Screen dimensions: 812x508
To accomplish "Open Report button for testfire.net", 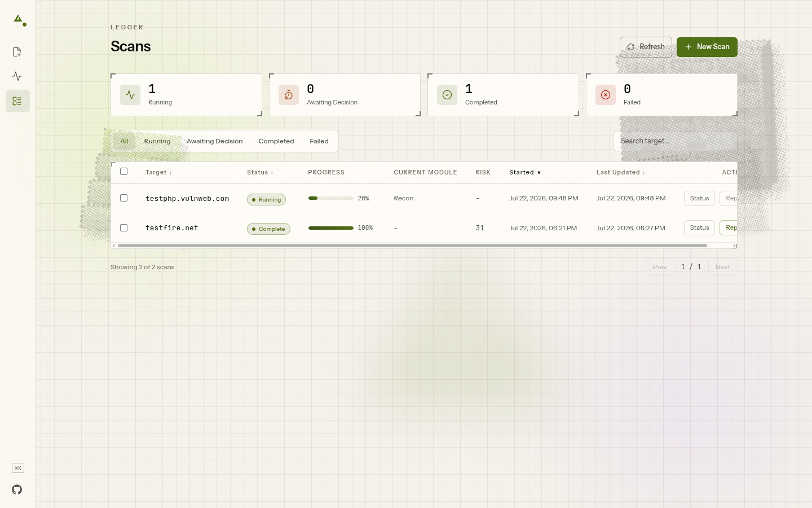I will click(729, 227).
